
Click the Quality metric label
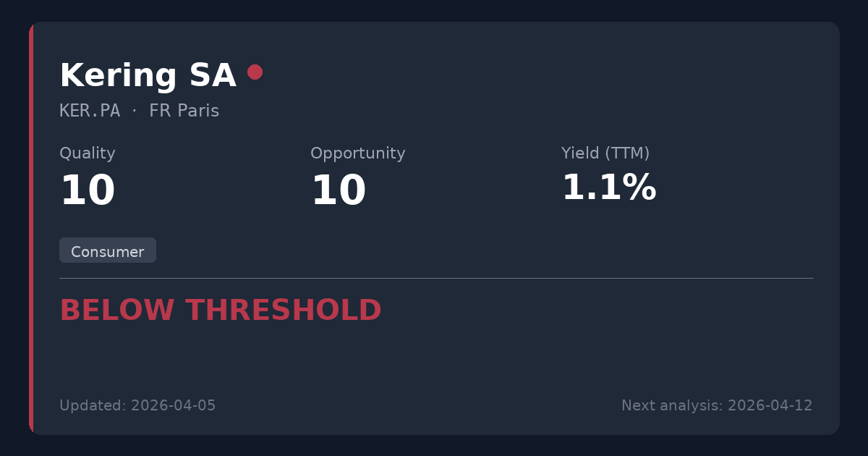(88, 153)
